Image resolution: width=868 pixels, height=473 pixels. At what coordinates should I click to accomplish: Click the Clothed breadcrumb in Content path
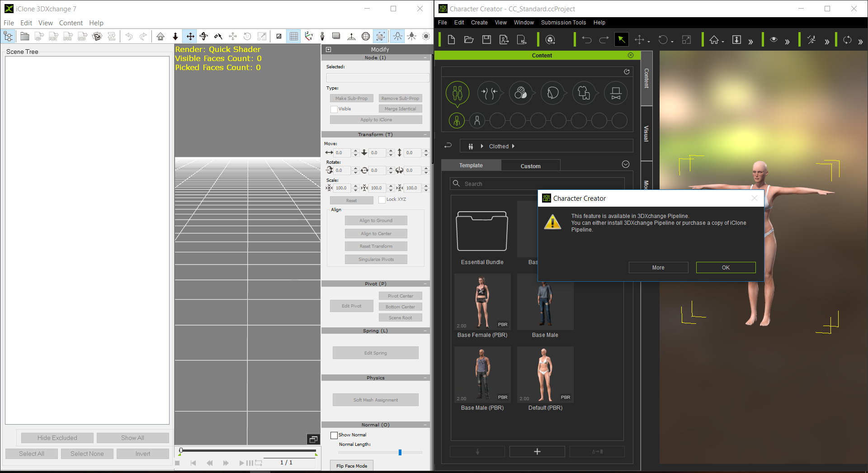[x=499, y=146]
